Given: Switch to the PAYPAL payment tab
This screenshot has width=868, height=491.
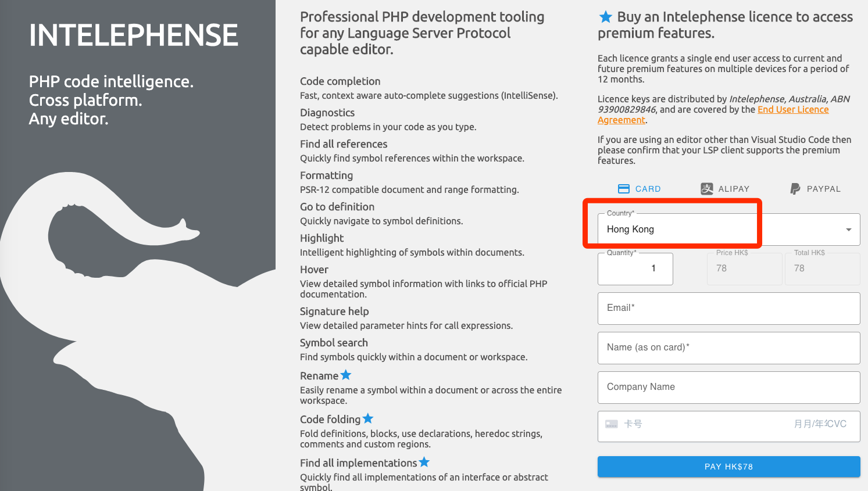Looking at the screenshot, I should click(x=815, y=189).
